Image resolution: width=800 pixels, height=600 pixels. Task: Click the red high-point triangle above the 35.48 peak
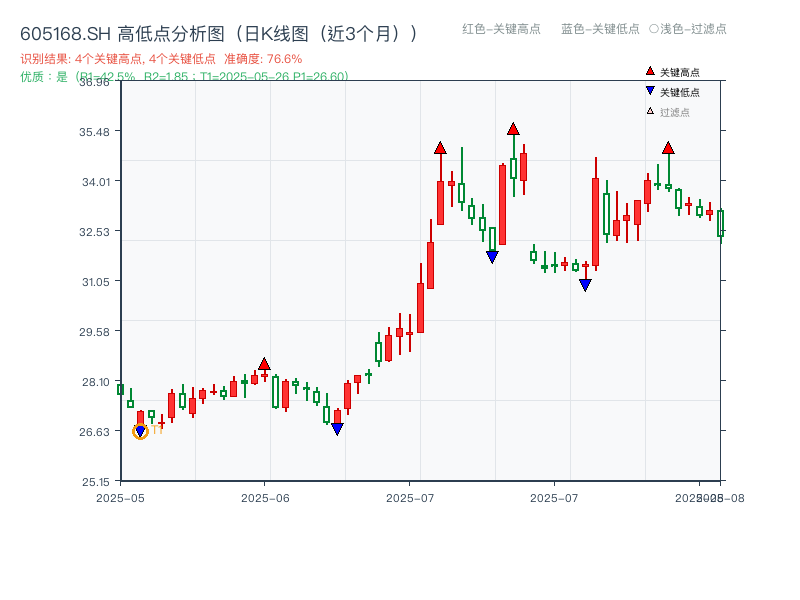click(514, 128)
